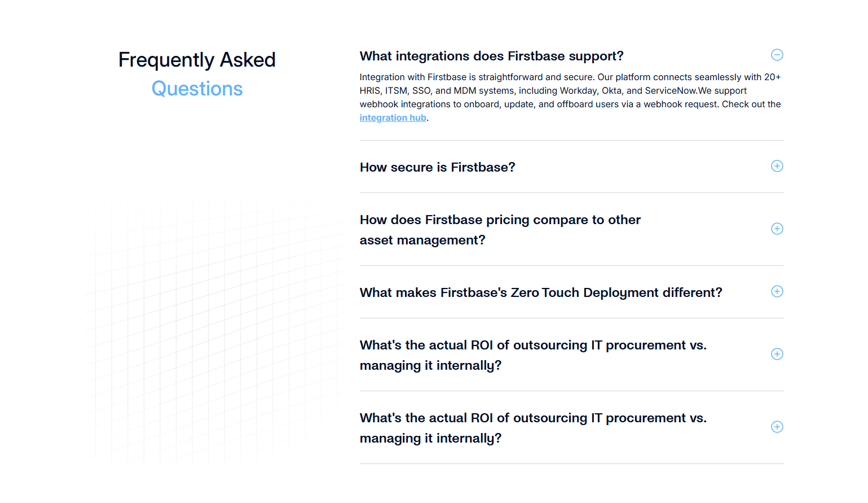Click the plus icon beside security question
Screen dimensions: 868x503
point(777,166)
